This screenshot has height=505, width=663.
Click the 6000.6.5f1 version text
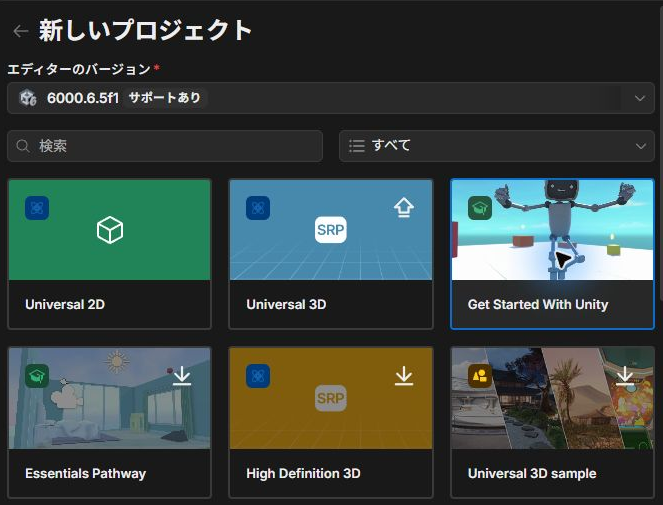83,98
